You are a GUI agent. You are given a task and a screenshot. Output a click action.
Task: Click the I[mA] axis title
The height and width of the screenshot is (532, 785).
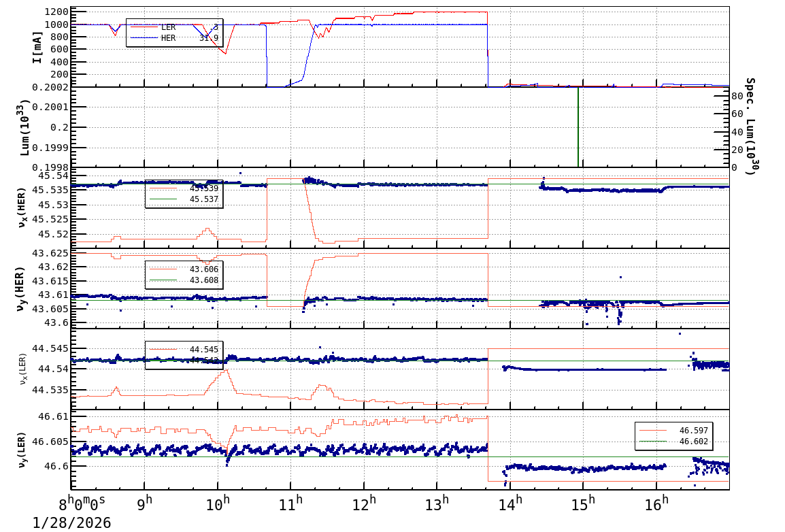click(x=37, y=47)
